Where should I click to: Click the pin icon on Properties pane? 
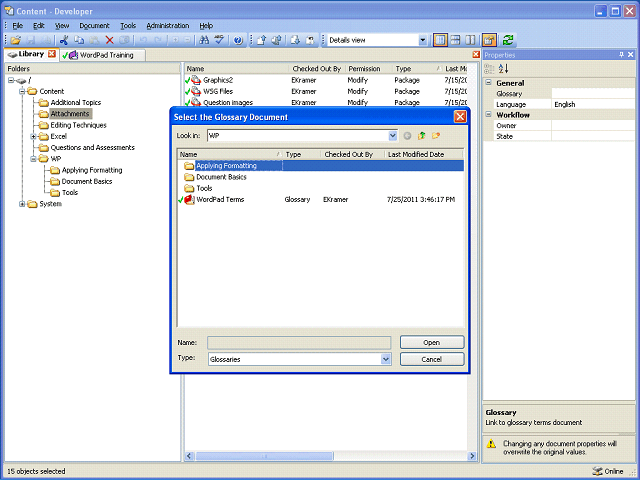click(x=621, y=55)
